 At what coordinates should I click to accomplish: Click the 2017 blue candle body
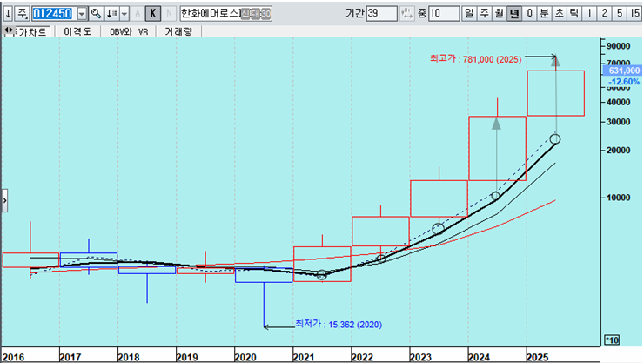click(89, 260)
